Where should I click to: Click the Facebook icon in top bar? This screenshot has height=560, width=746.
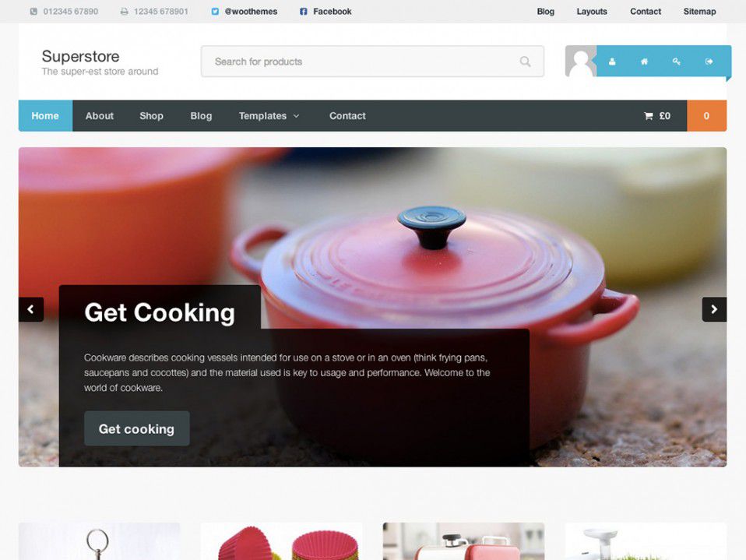click(304, 12)
